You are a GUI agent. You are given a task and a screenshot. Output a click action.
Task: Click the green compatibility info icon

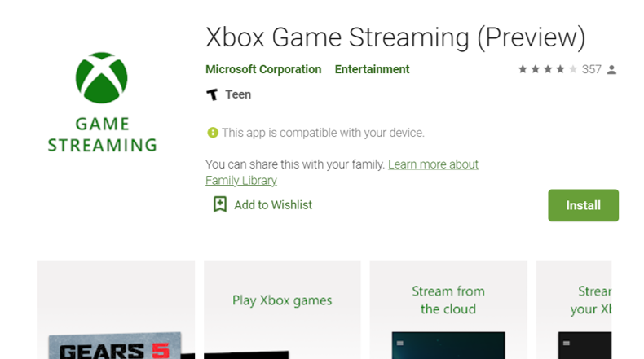(212, 132)
